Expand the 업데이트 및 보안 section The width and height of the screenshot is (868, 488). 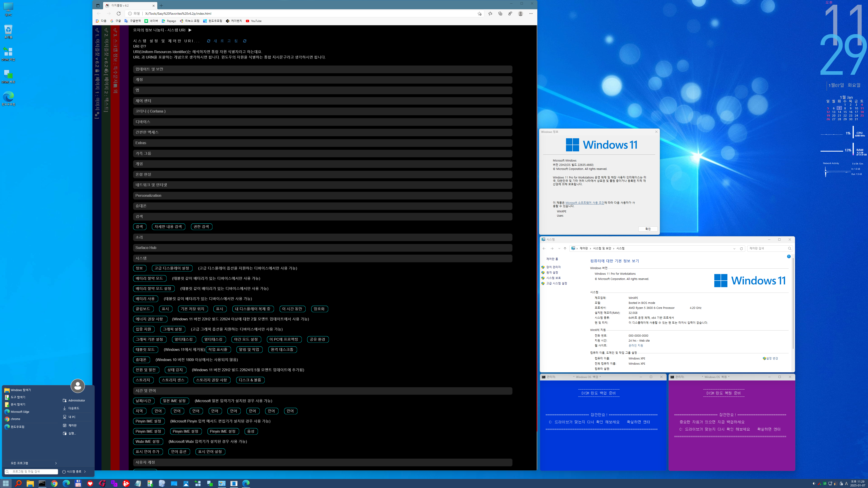323,69
